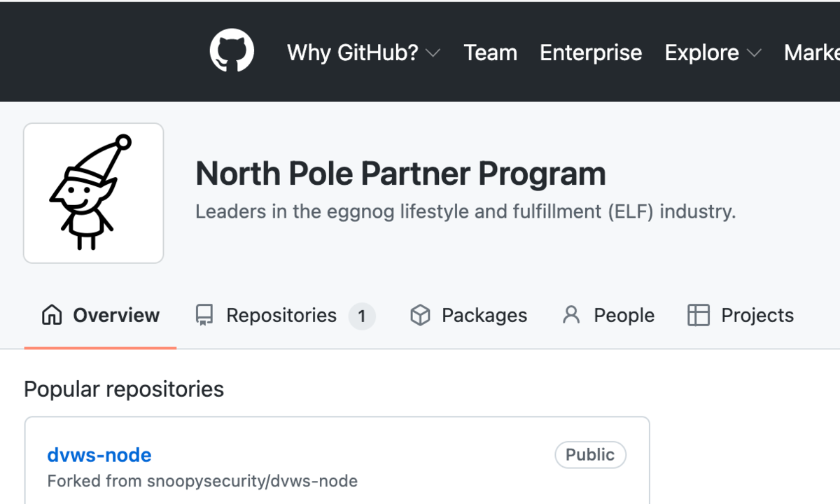Click the Public label on dvws-node
The height and width of the screenshot is (504, 840).
pyautogui.click(x=590, y=455)
